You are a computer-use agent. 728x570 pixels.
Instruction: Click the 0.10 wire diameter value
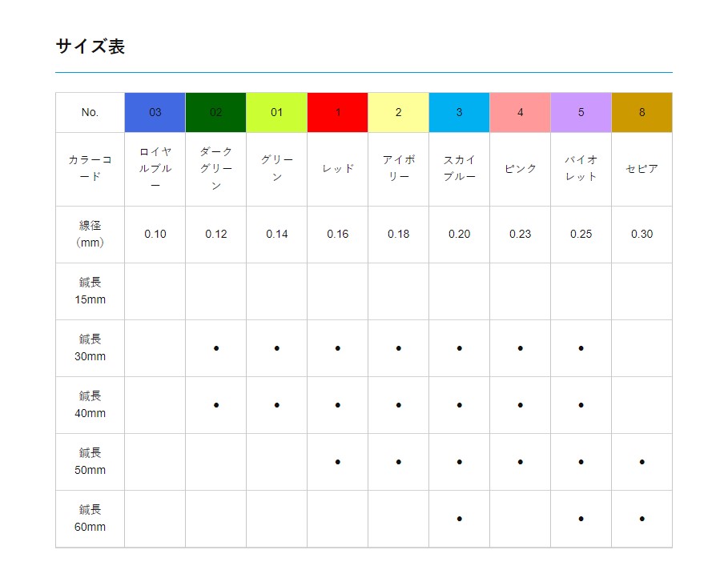tap(155, 234)
